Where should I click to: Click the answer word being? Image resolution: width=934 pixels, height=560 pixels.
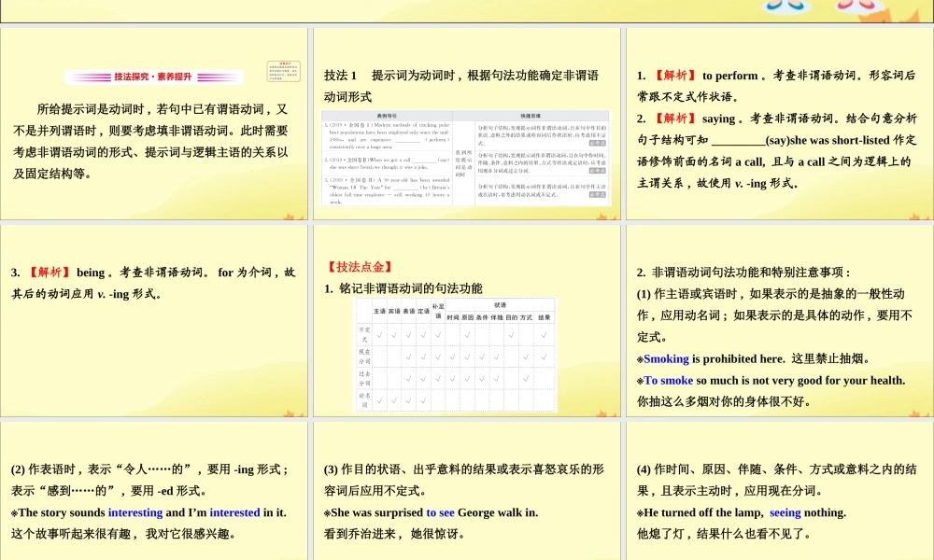click(x=91, y=273)
